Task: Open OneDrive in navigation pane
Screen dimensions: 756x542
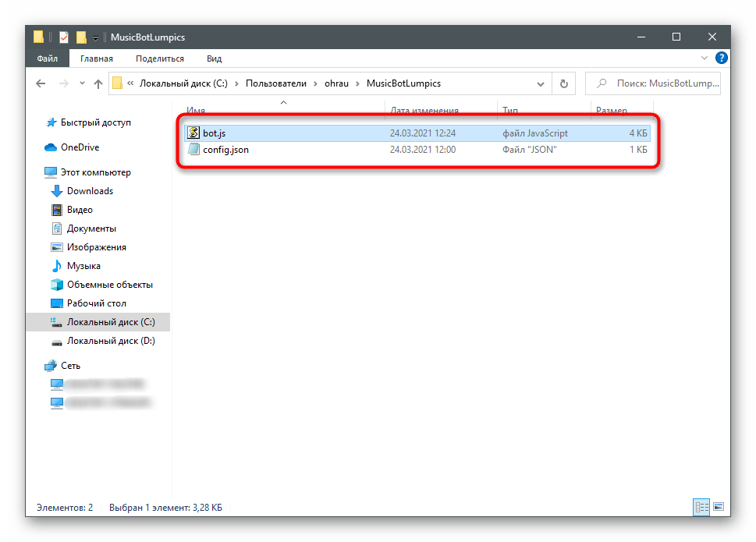Action: (80, 147)
